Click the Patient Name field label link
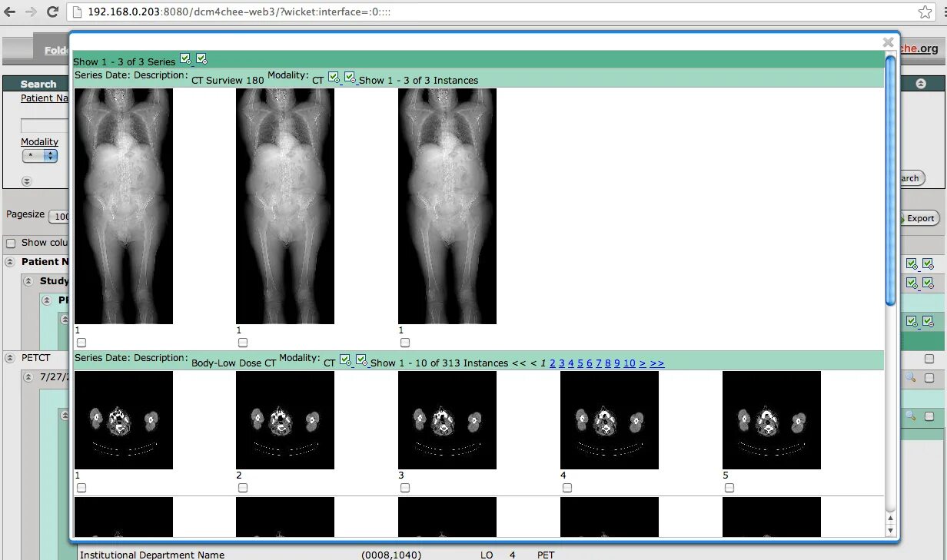 pyautogui.click(x=45, y=98)
